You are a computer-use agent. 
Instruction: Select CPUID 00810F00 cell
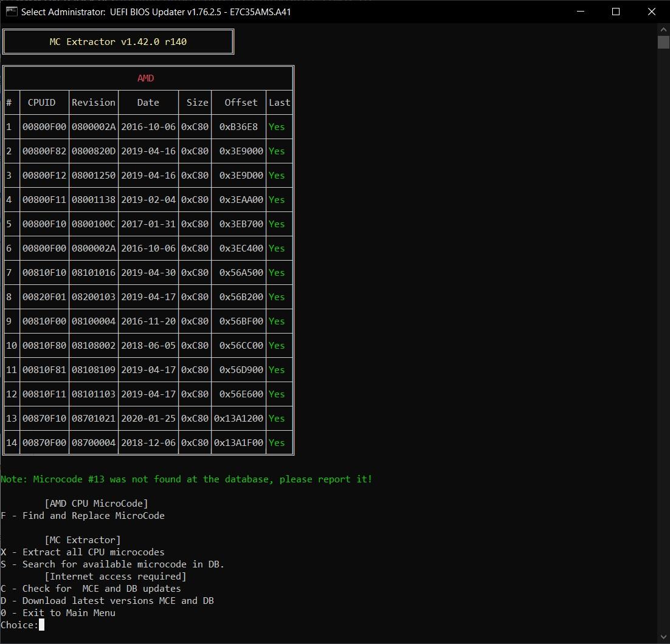pyautogui.click(x=44, y=321)
